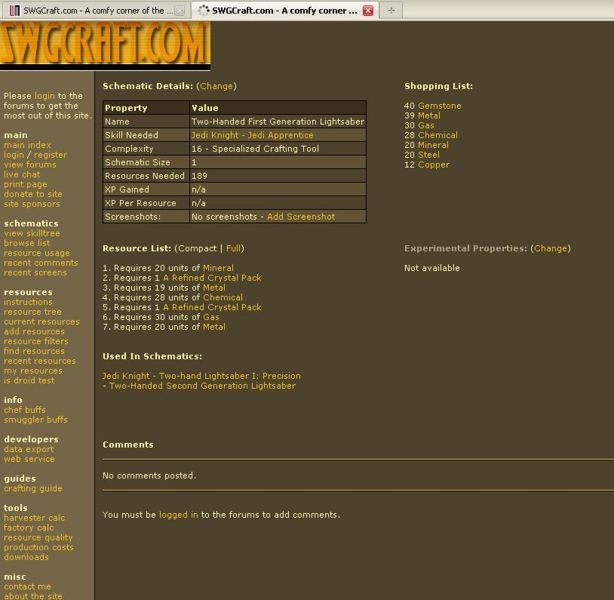Image resolution: width=614 pixels, height=600 pixels.
Task: Select the second SWGCraft.com tab
Action: (280, 10)
